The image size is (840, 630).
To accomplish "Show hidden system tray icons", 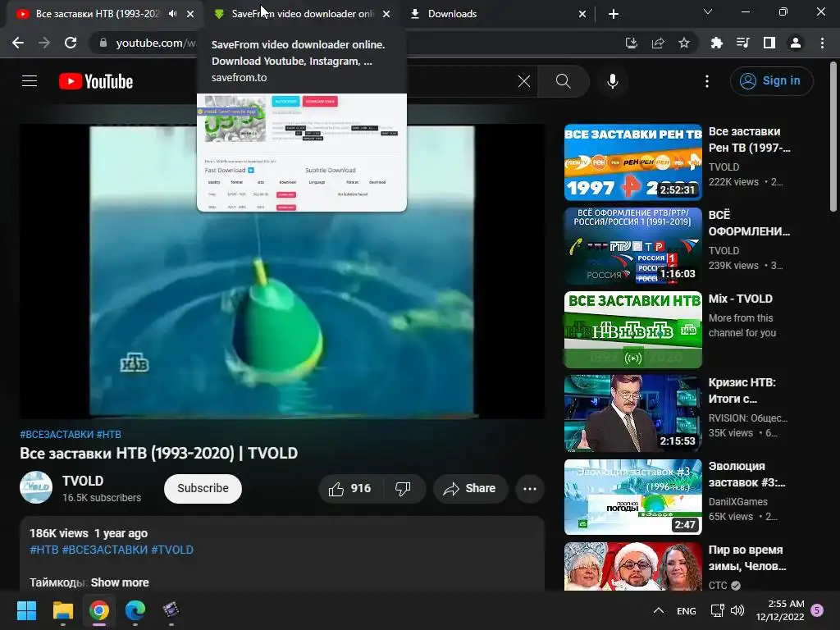I will pyautogui.click(x=659, y=610).
